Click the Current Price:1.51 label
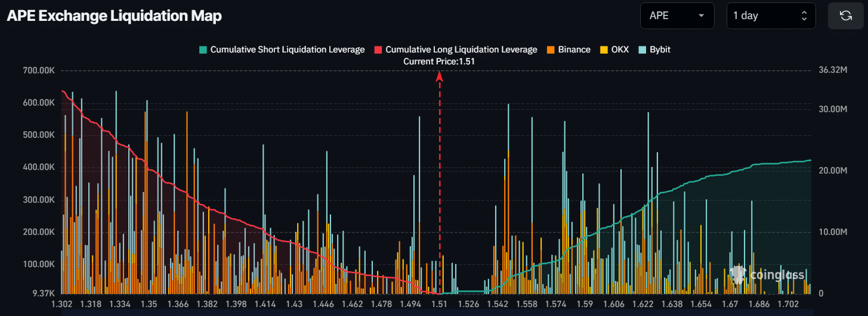 (440, 61)
